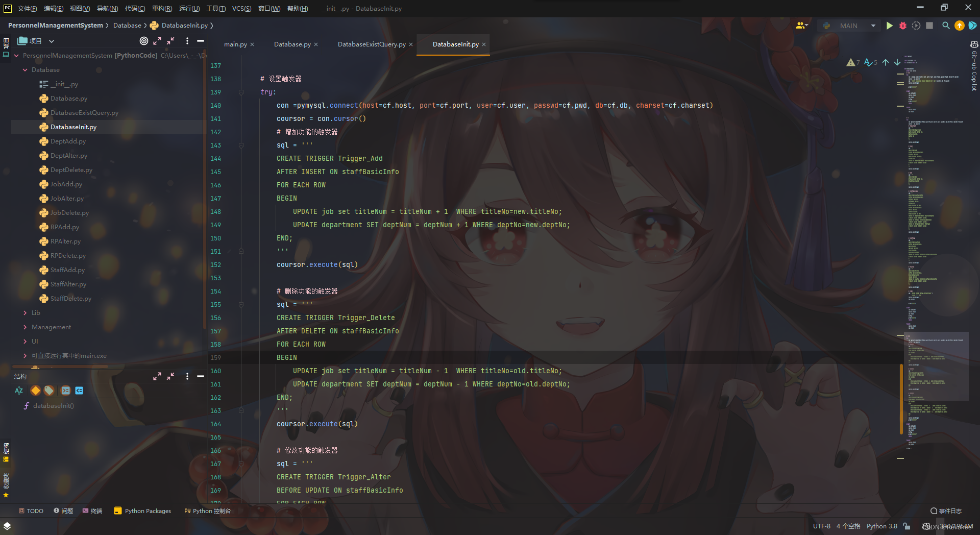Open the TODO tool window
Viewport: 980px width, 535px height.
click(31, 511)
